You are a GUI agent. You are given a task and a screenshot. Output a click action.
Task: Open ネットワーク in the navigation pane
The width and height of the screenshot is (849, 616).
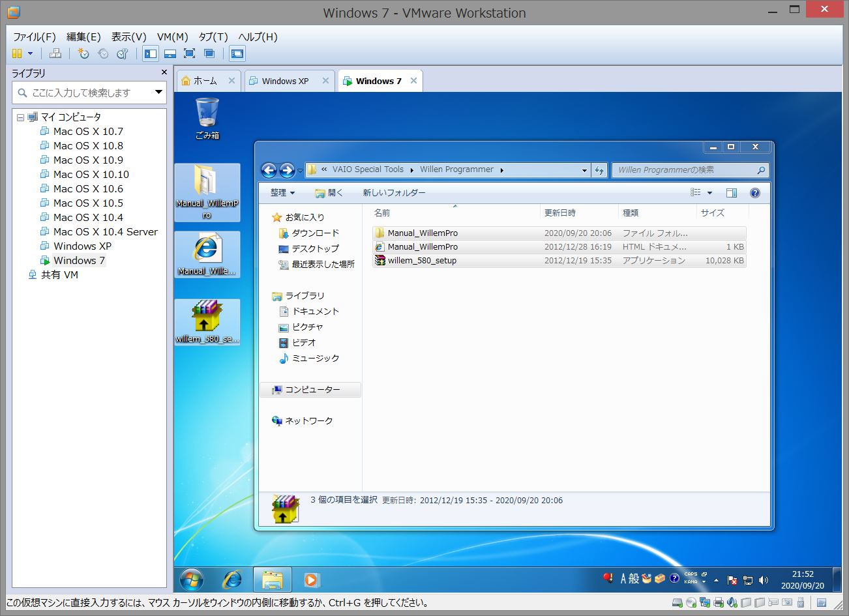[303, 420]
